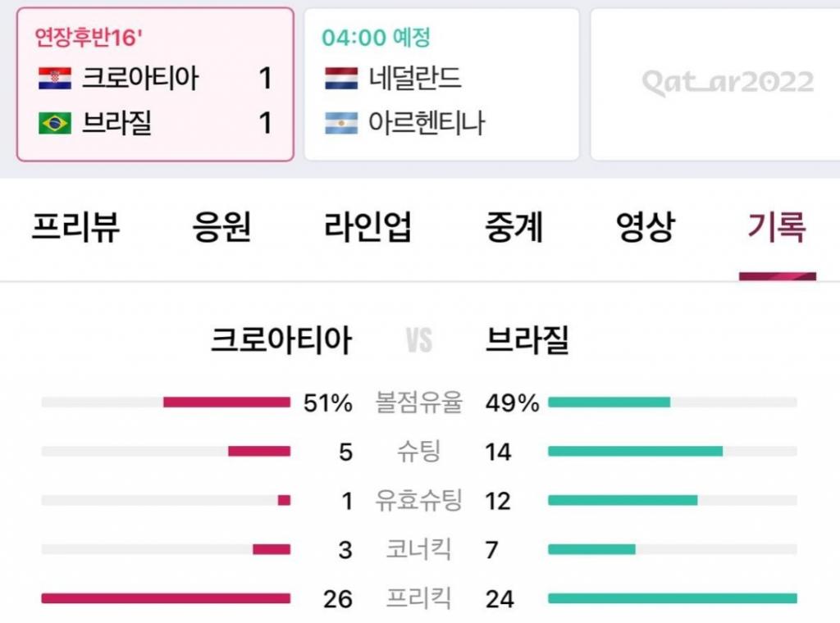Open the 크로아티아 vs 브라질 match card

pos(155,84)
